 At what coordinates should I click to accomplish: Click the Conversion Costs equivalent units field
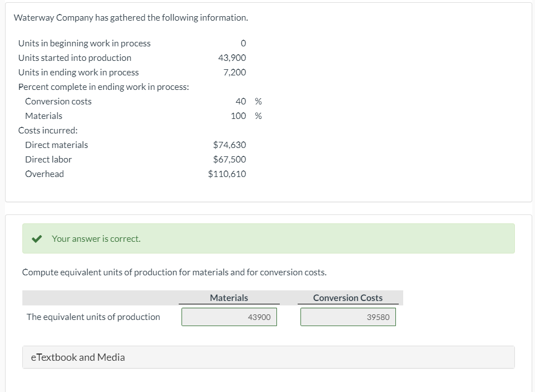coord(348,317)
